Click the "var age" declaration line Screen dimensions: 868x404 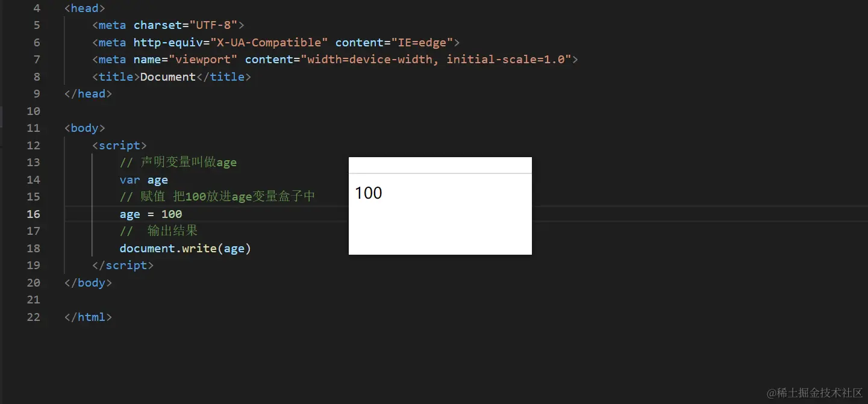click(x=144, y=179)
